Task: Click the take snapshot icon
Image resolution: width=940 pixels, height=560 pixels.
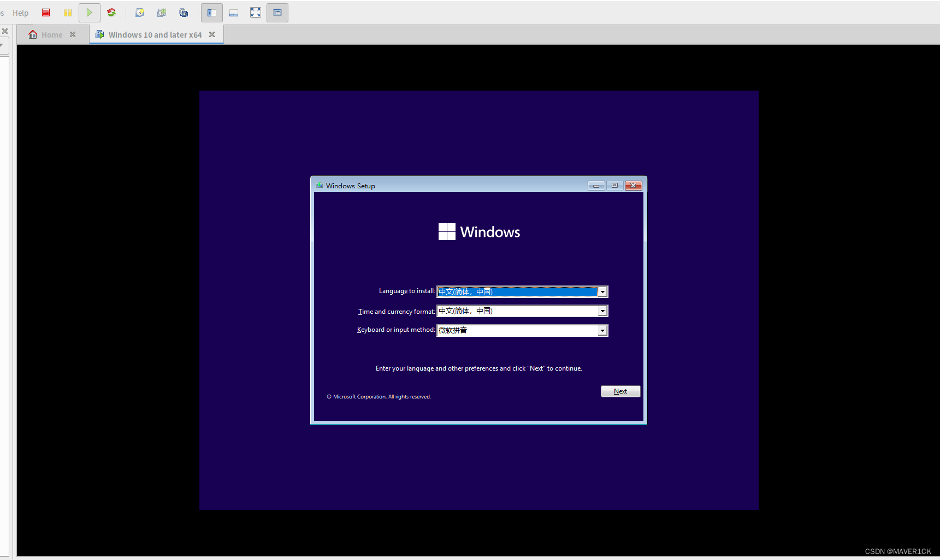Action: click(x=140, y=13)
